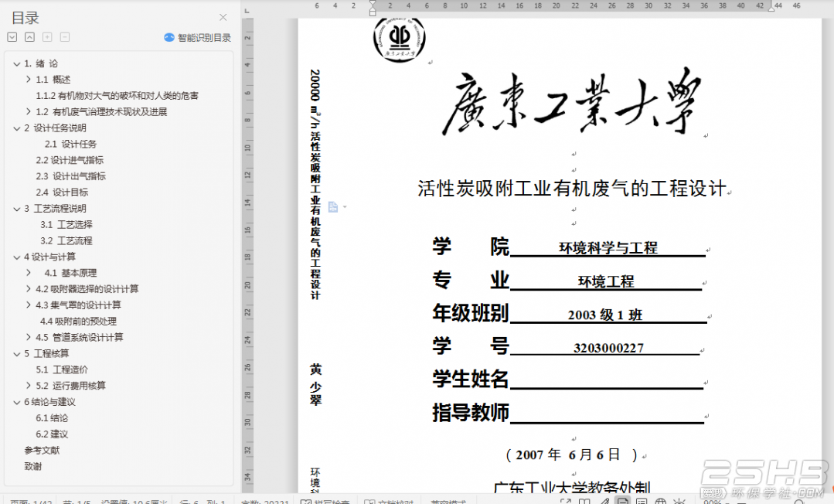Jump to heading '2.2 设计进气指标'
This screenshot has height=504, width=834.
click(70, 160)
